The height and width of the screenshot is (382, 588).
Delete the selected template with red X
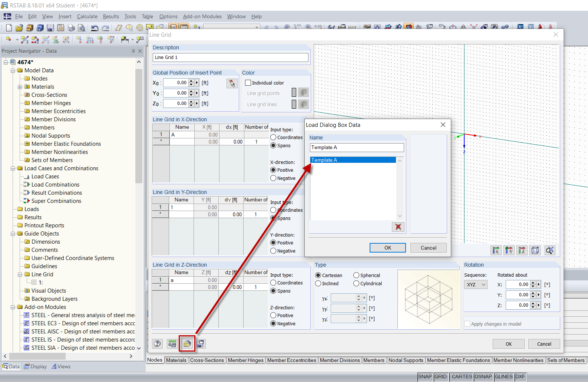coord(398,227)
